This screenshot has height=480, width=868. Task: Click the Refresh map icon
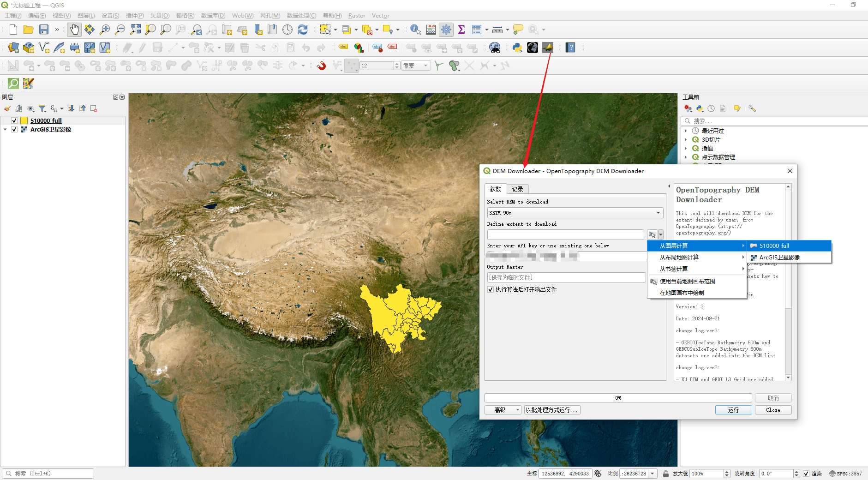[x=303, y=30]
